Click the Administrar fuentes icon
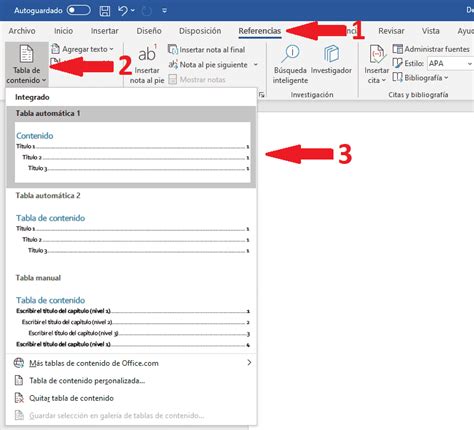This screenshot has height=430, width=474. [x=397, y=49]
